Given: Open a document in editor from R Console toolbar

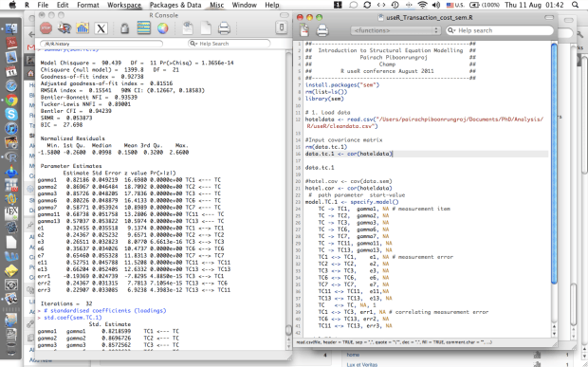Looking at the screenshot, I should coord(188,28).
